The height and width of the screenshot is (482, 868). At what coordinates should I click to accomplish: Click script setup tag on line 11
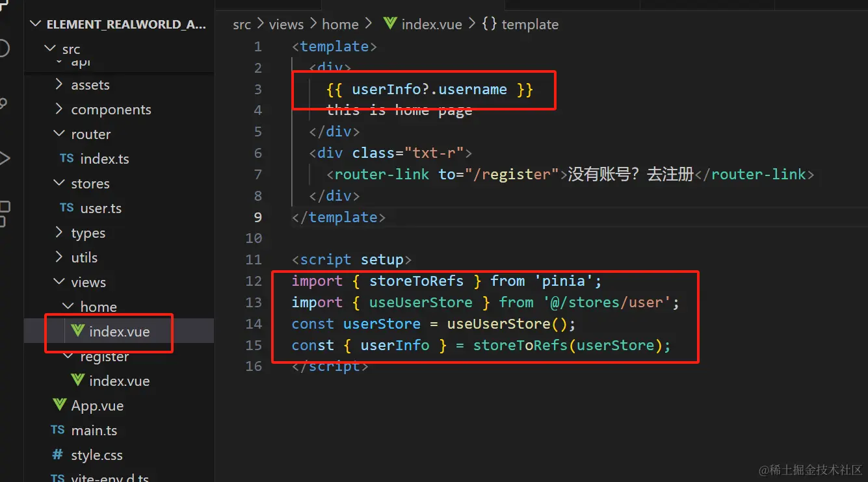click(x=352, y=260)
